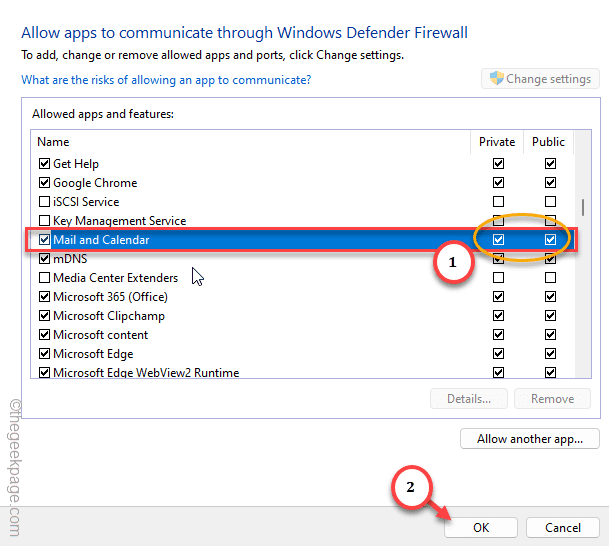The height and width of the screenshot is (546, 609).
Task: Uncheck the Google Chrome name checkbox
Action: pos(44,183)
